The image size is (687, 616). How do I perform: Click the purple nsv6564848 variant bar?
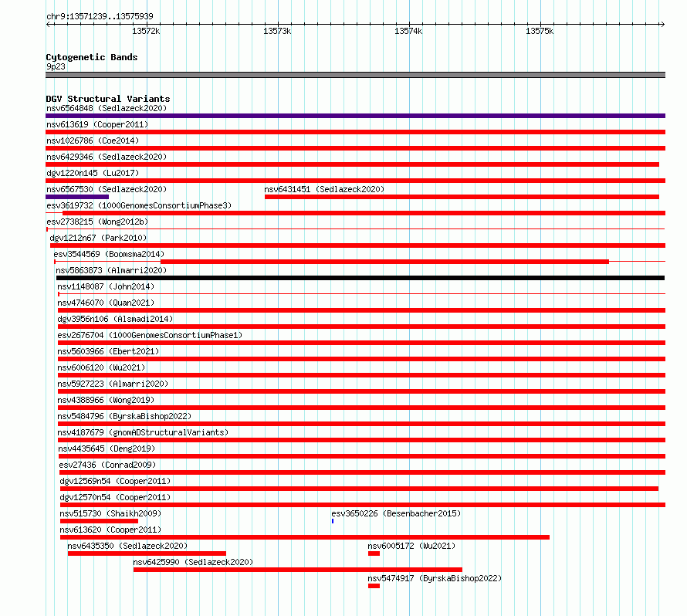point(355,116)
